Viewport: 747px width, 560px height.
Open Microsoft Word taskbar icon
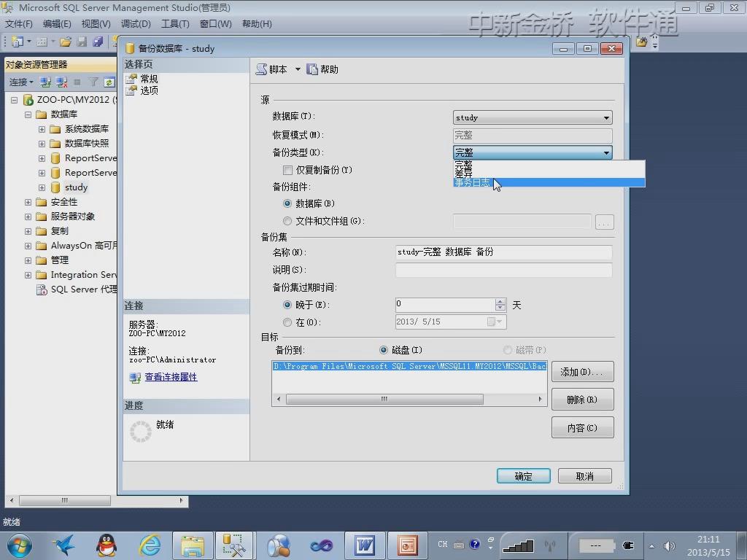(365, 545)
